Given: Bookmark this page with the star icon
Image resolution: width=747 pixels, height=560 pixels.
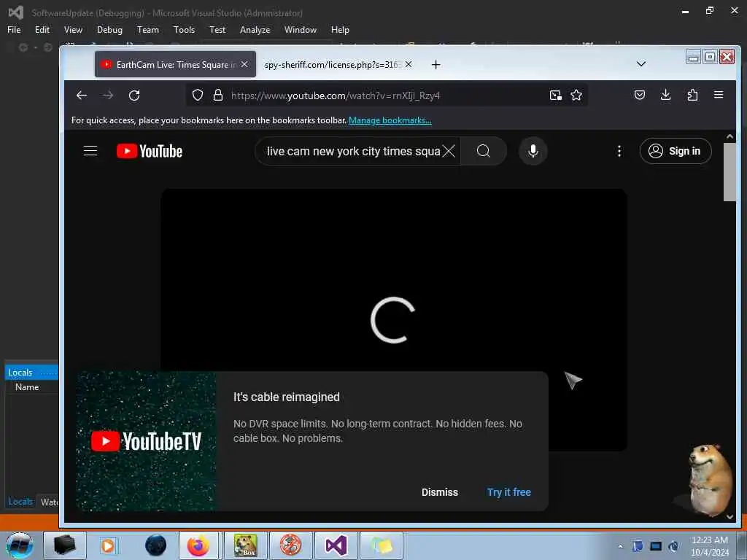Looking at the screenshot, I should (x=576, y=96).
